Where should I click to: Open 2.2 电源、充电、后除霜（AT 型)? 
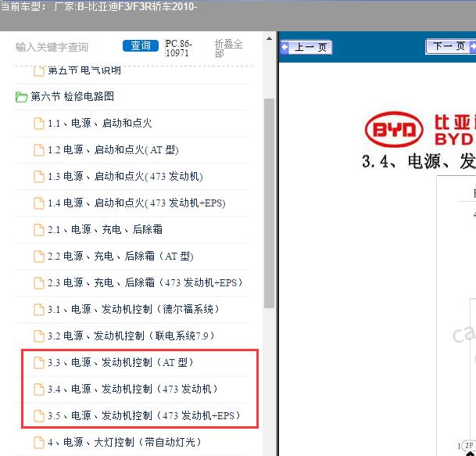[x=120, y=256]
